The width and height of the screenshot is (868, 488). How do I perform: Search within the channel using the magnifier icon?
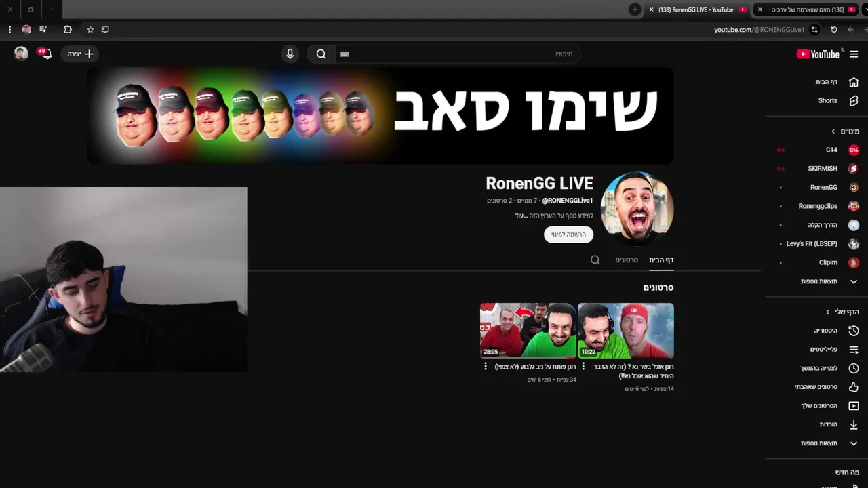[595, 260]
